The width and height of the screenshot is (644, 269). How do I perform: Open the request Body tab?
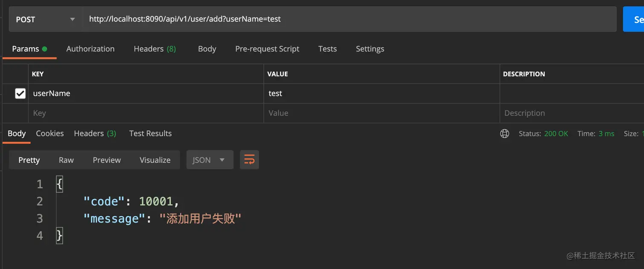pyautogui.click(x=207, y=49)
